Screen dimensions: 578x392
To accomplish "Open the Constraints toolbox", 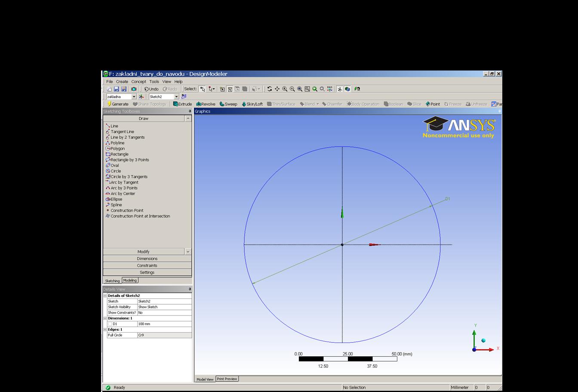I will point(147,265).
